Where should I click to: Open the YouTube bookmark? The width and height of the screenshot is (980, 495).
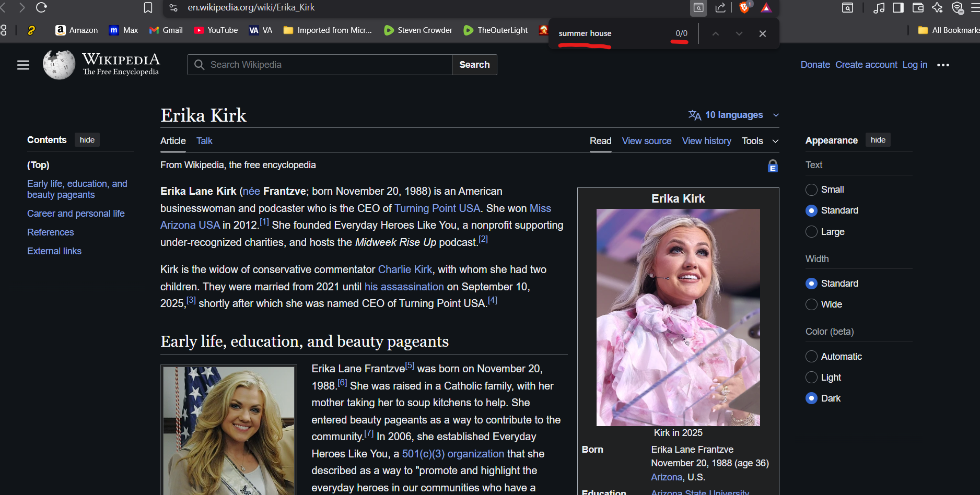click(216, 30)
